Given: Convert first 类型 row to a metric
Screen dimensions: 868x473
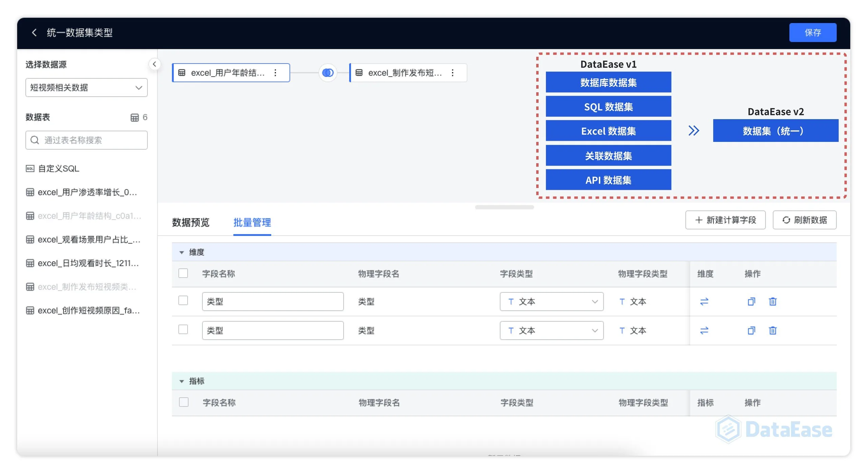Looking at the screenshot, I should click(x=704, y=301).
